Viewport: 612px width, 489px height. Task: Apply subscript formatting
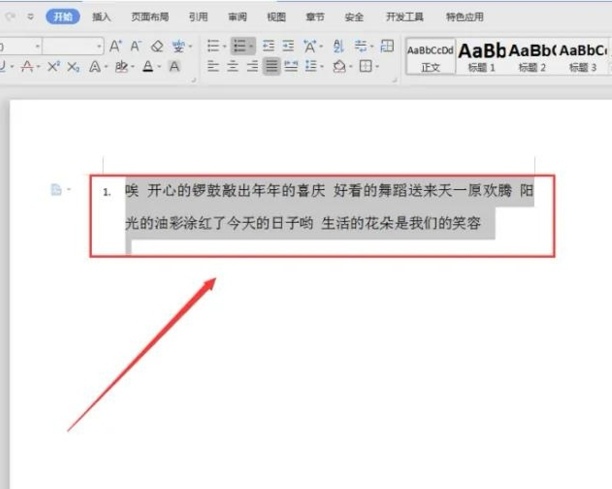click(x=73, y=67)
